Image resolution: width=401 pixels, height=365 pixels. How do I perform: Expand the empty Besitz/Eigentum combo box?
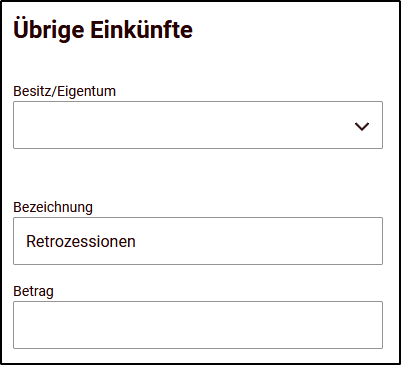coord(198,125)
